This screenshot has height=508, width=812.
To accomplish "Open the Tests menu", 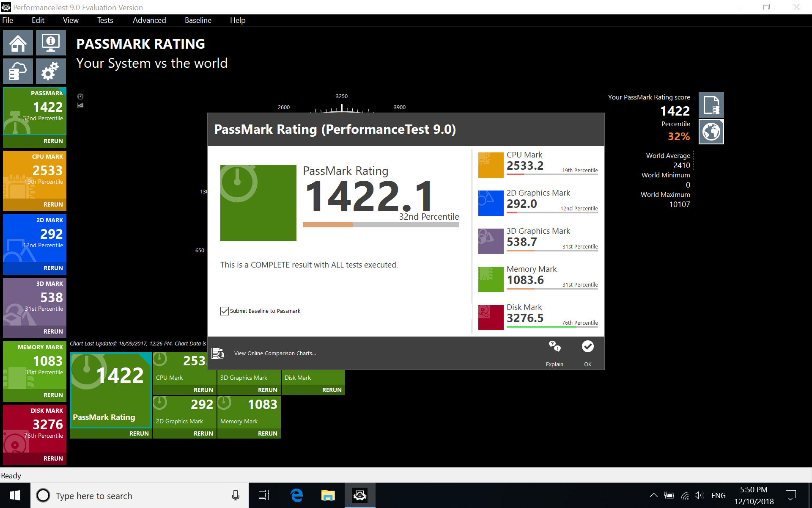I will pos(105,20).
